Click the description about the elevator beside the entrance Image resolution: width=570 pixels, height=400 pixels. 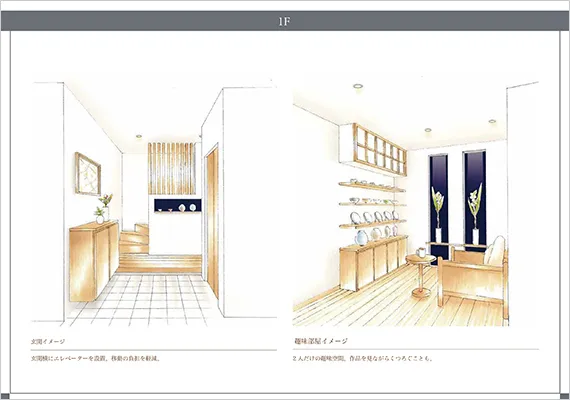(96, 359)
